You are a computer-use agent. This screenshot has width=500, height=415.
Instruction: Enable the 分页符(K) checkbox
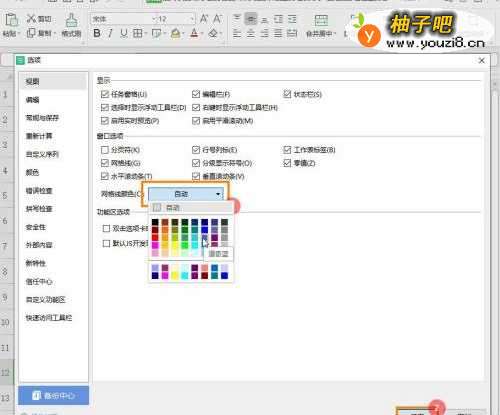pos(105,150)
